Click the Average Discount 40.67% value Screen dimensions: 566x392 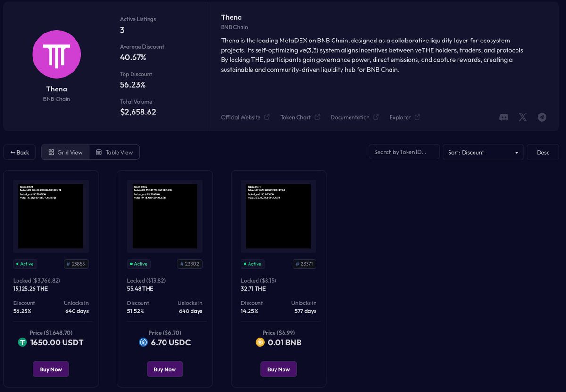pyautogui.click(x=133, y=57)
